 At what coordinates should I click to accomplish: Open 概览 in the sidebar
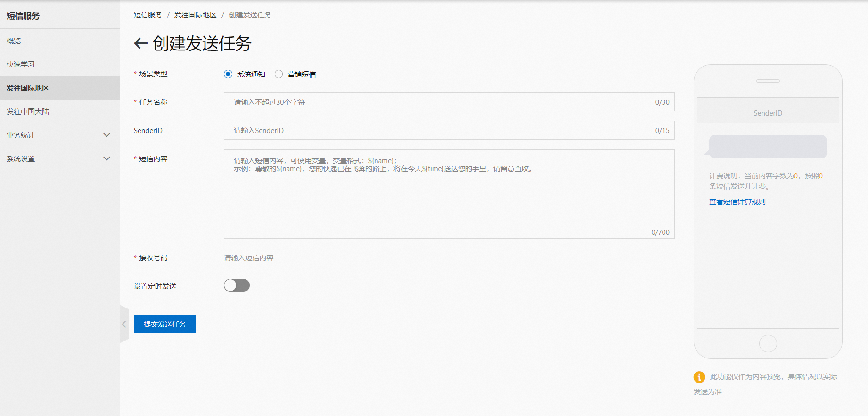pyautogui.click(x=60, y=41)
